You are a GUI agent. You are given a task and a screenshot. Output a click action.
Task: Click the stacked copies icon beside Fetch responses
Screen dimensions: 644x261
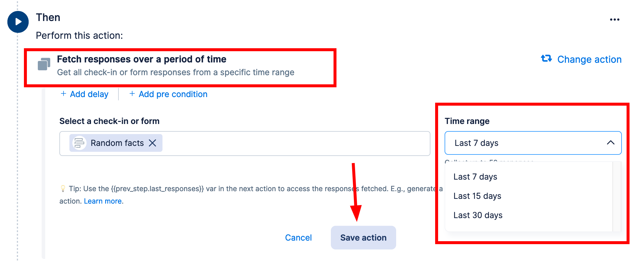click(x=44, y=64)
